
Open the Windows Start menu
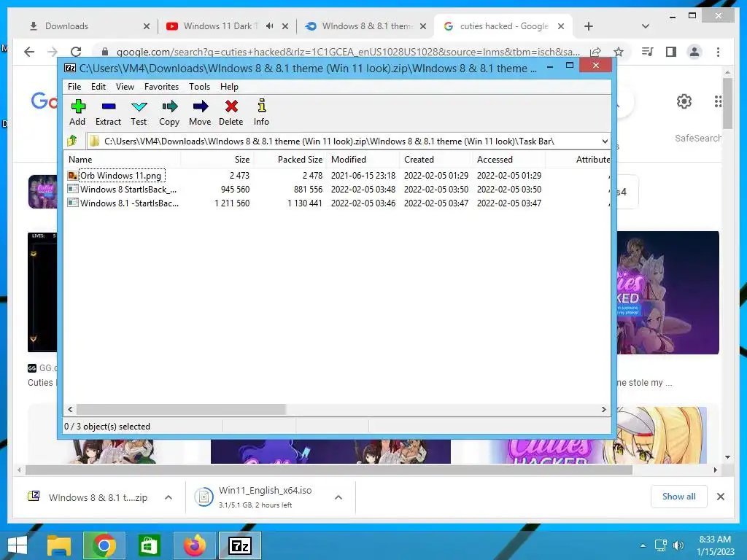click(18, 545)
